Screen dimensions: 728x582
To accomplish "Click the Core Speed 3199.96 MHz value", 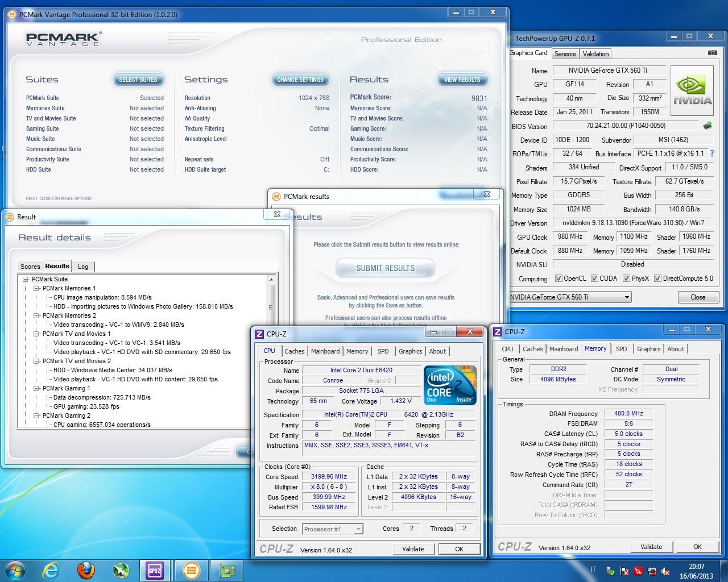I will coord(328,477).
